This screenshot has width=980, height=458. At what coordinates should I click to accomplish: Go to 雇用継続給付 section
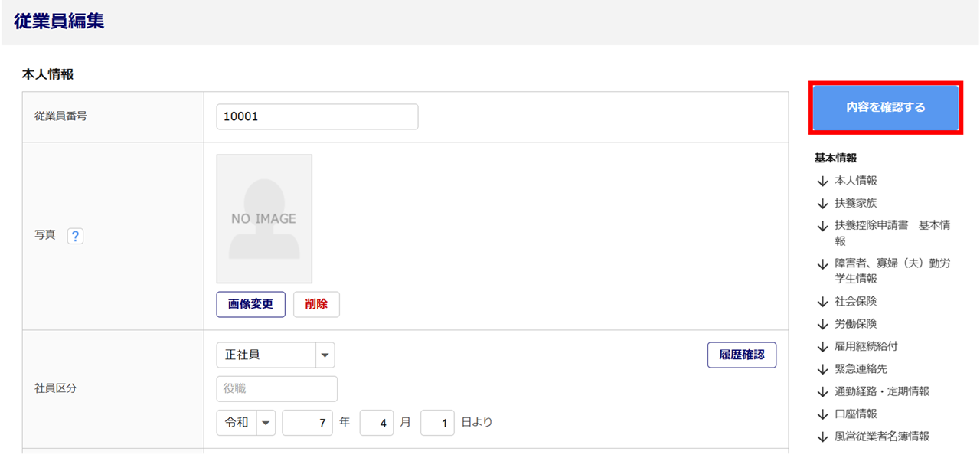pos(865,346)
